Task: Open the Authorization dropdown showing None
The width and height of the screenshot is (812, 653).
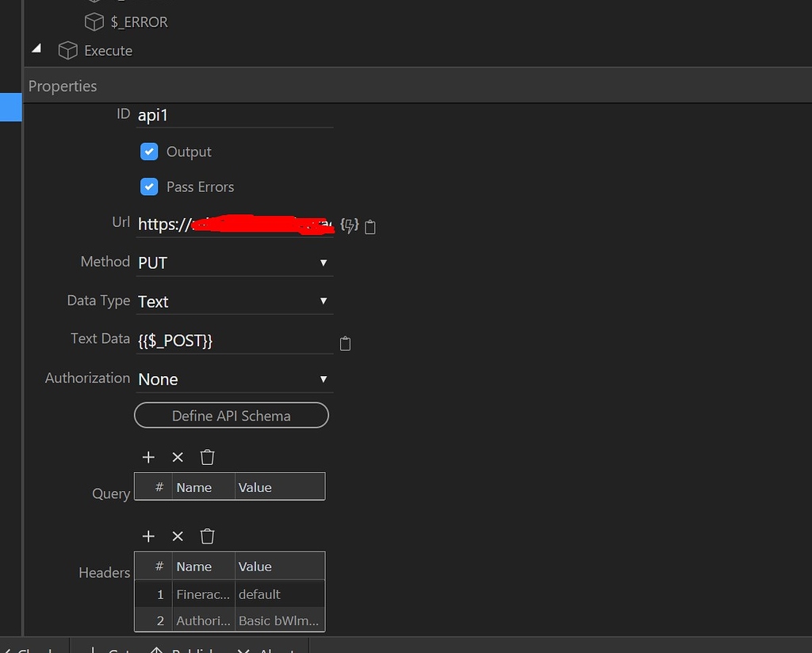Action: coord(235,379)
